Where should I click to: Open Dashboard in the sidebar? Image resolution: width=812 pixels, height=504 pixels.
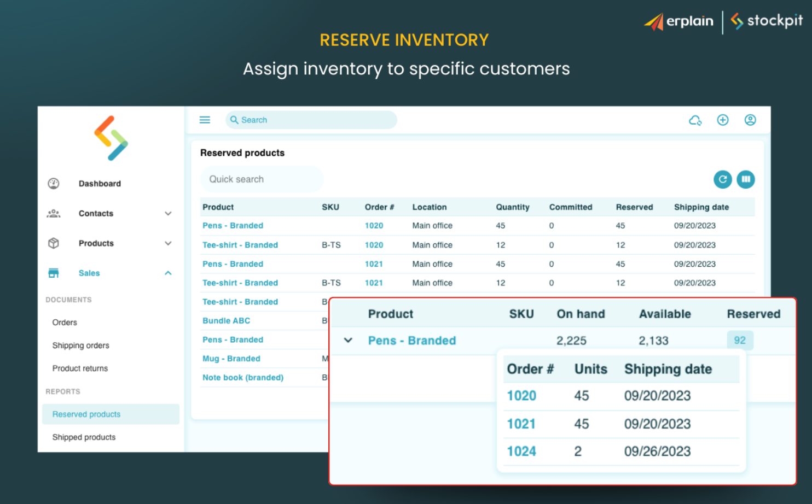point(100,184)
